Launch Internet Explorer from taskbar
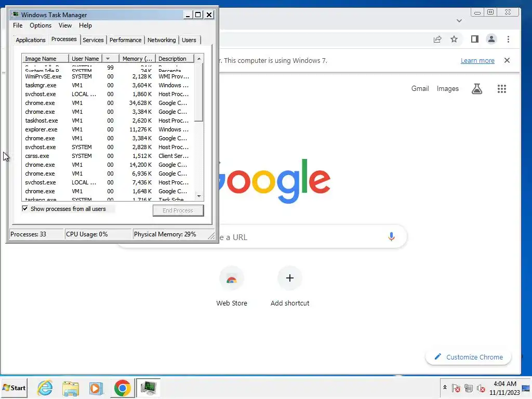 (45, 388)
